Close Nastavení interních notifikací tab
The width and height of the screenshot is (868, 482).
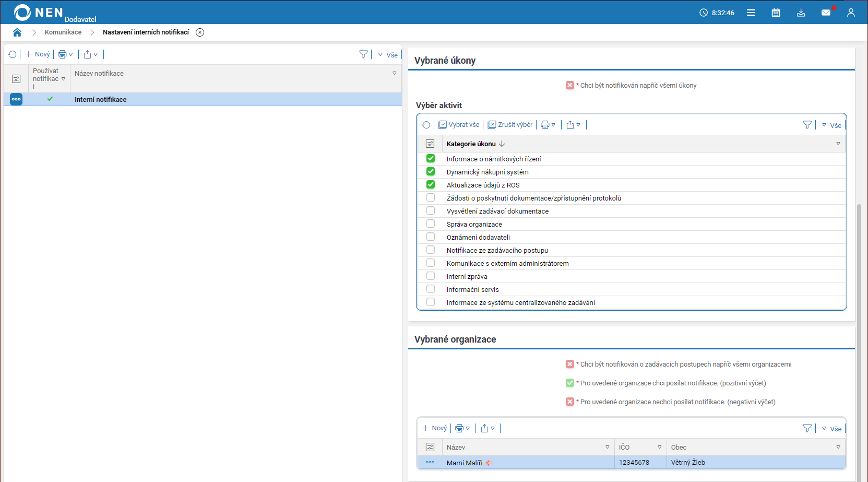[200, 32]
